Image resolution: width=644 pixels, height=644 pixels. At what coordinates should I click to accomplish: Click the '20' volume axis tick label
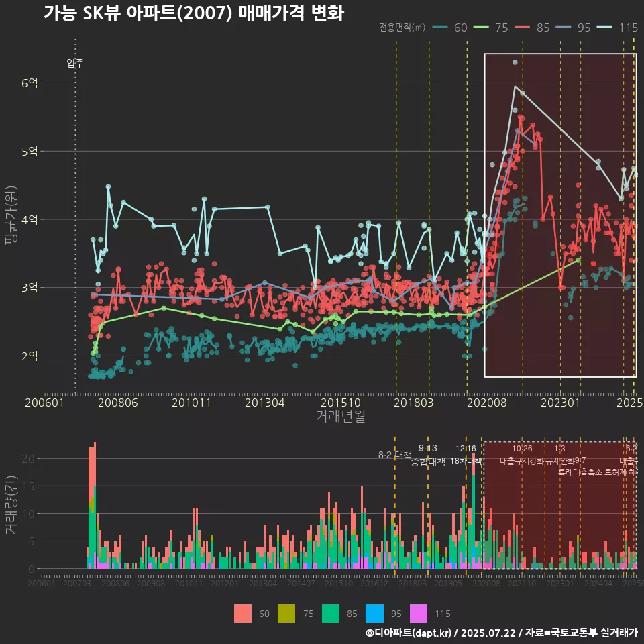28,459
